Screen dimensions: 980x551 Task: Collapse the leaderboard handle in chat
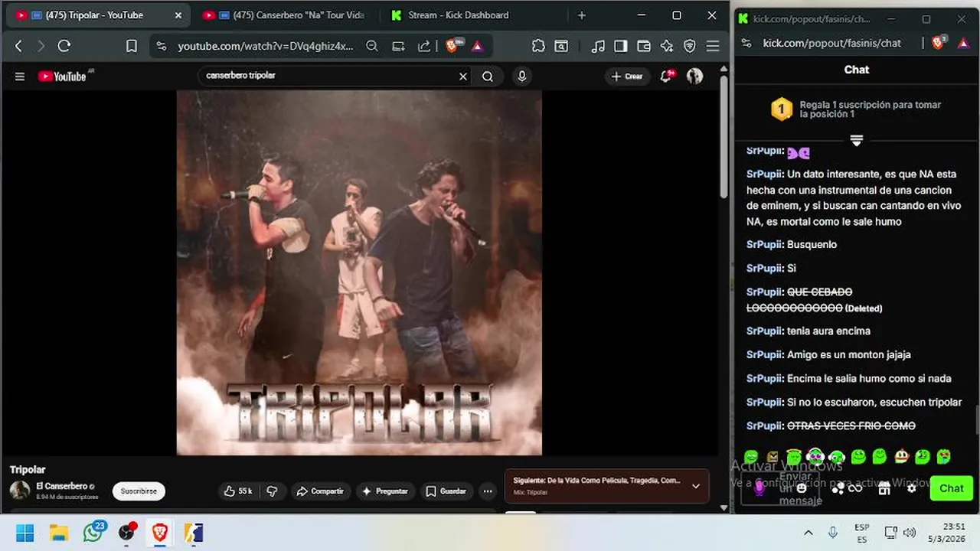(857, 140)
